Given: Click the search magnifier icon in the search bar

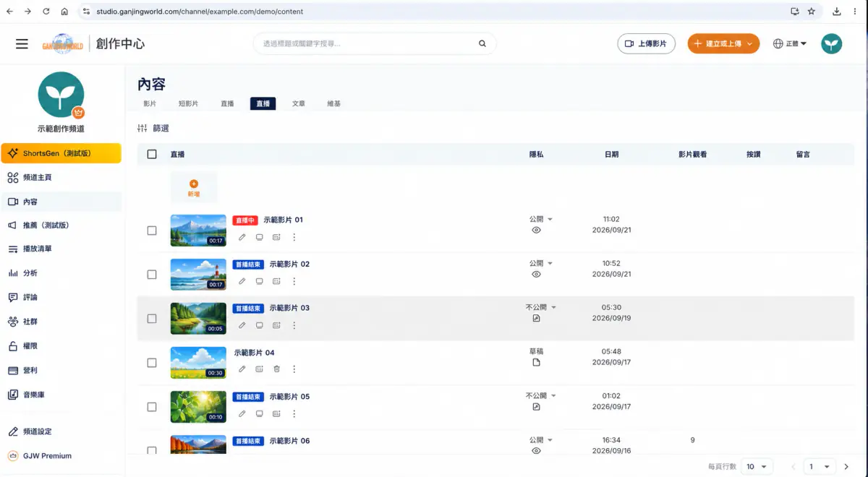Looking at the screenshot, I should (x=482, y=43).
